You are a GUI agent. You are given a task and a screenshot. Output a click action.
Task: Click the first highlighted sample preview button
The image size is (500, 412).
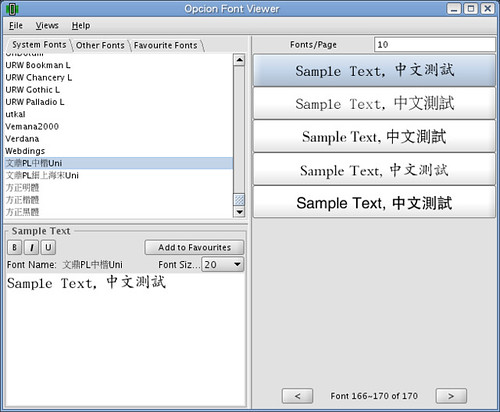coord(374,71)
